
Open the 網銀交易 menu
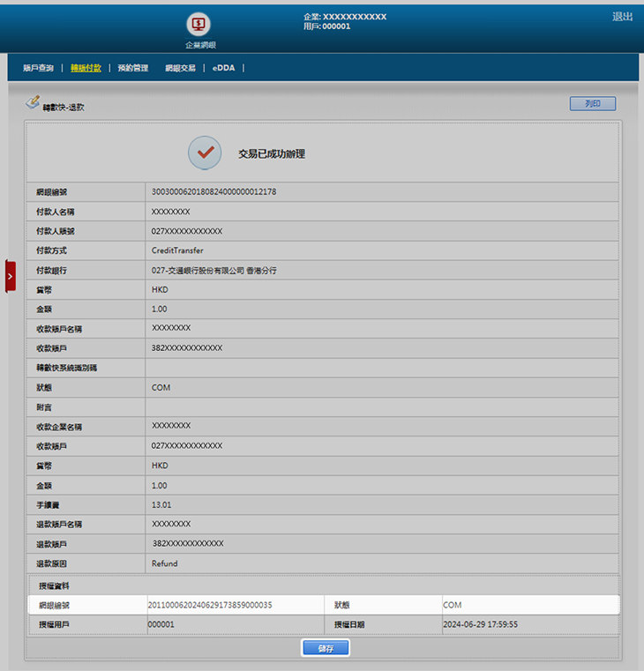click(x=180, y=68)
